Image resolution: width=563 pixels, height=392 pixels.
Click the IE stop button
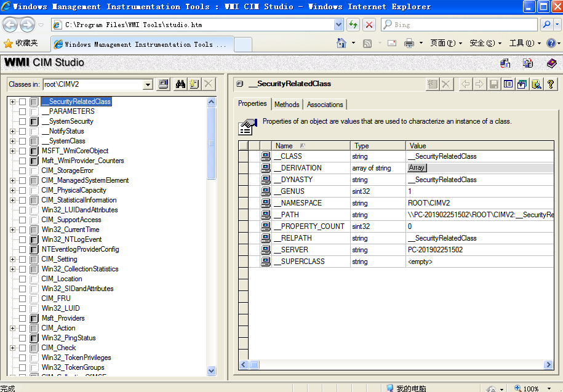(369, 25)
